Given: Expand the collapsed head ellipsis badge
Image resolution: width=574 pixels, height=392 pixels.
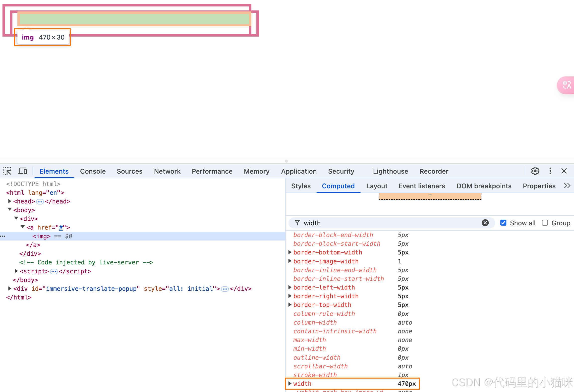Looking at the screenshot, I should pos(40,201).
